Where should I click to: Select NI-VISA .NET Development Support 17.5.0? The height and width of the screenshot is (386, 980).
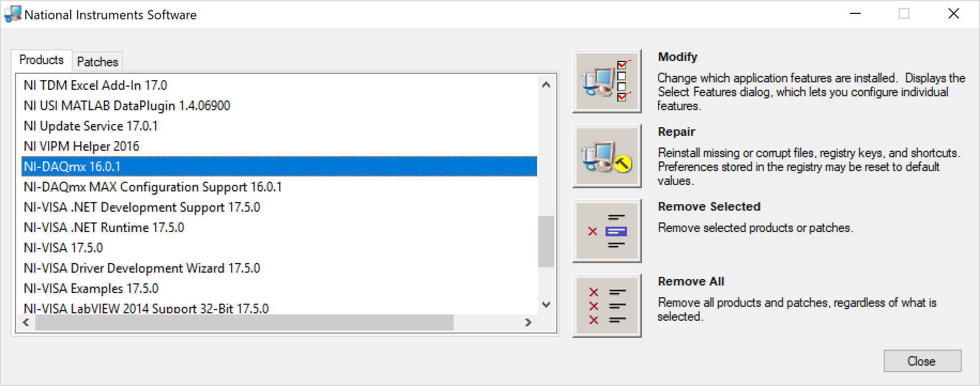point(279,207)
